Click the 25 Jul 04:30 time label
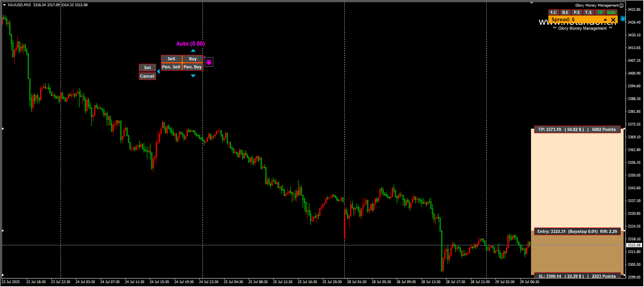 [x=233, y=282]
